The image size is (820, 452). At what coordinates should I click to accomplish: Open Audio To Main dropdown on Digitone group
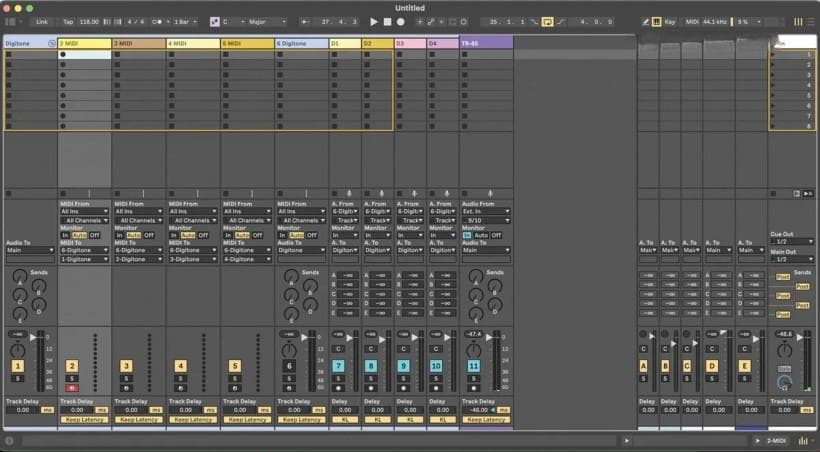(x=30, y=250)
